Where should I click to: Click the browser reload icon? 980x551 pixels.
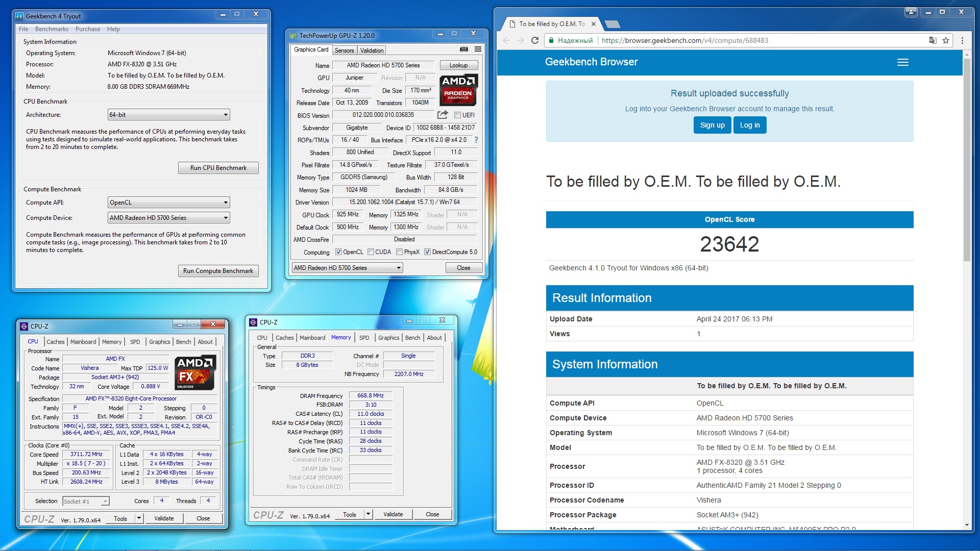(535, 40)
